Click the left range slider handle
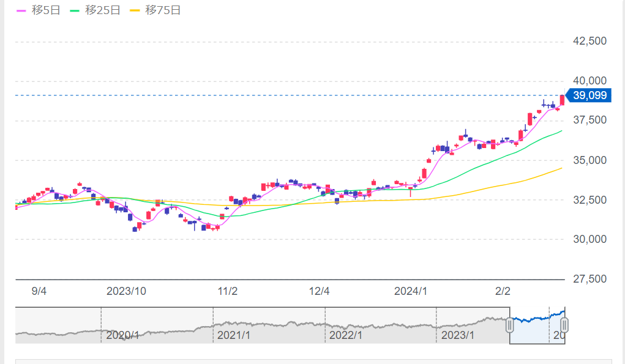This screenshot has width=625, height=364. (x=509, y=325)
